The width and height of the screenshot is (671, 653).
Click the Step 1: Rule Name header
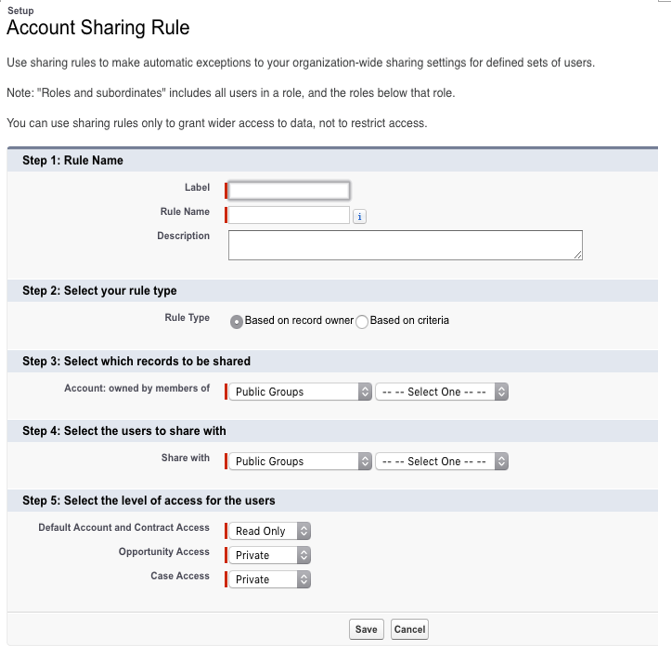click(73, 160)
